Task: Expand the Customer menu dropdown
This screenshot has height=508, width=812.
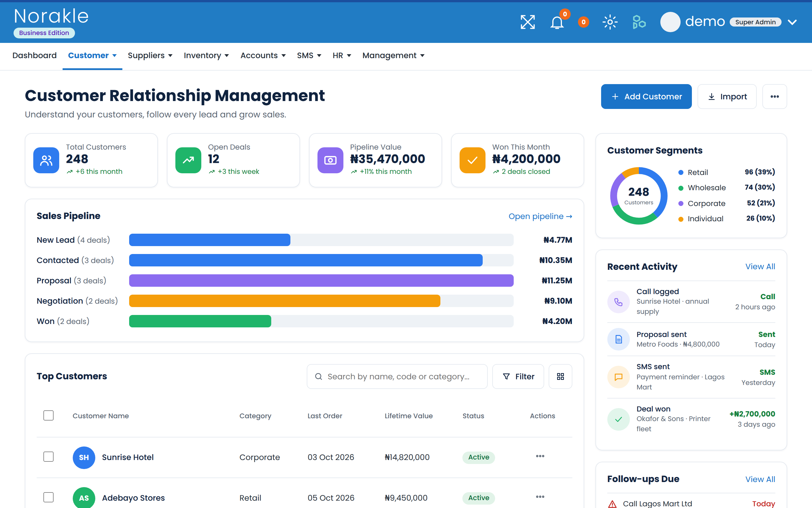Action: 92,55
